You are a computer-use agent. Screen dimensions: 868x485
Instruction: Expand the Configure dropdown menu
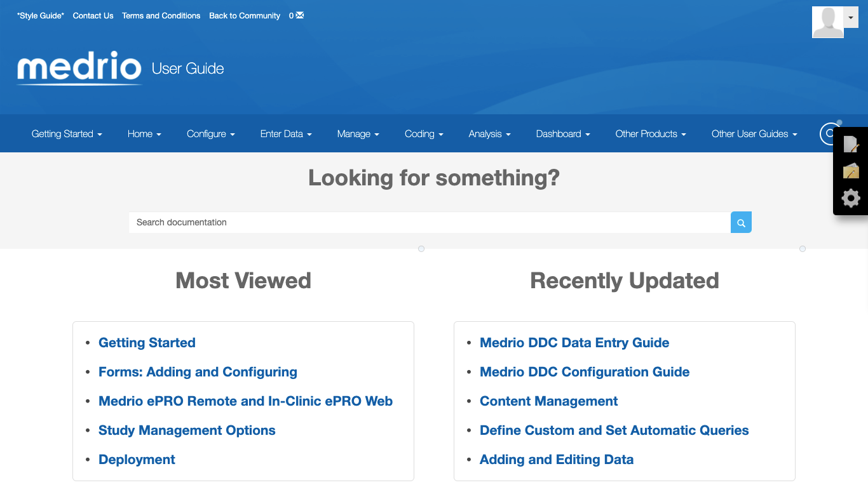pyautogui.click(x=210, y=134)
